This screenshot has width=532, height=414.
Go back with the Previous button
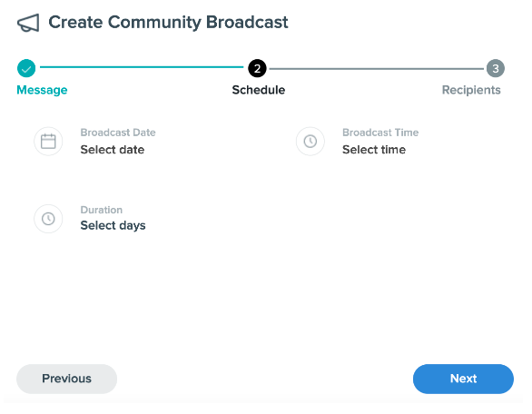[67, 379]
